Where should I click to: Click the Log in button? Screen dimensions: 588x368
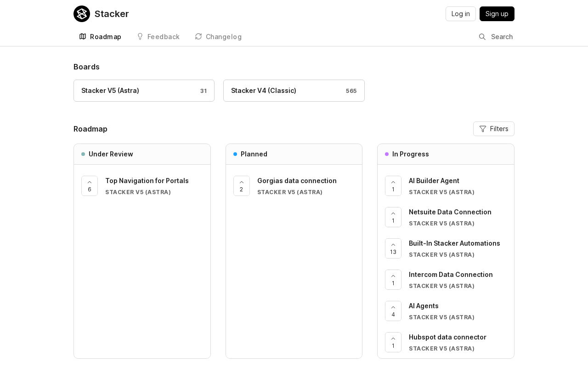(x=461, y=14)
